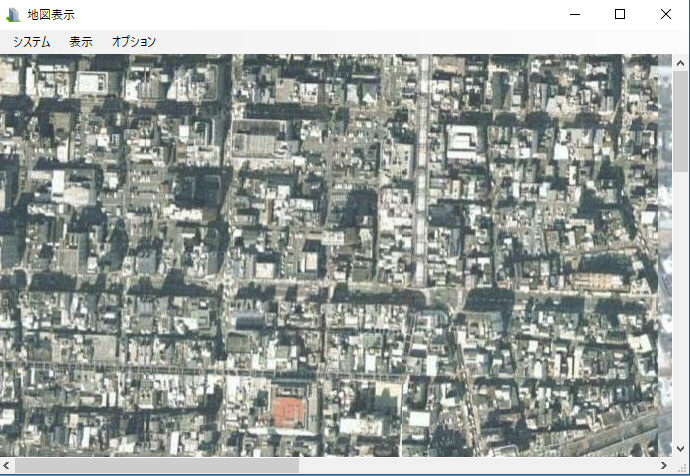Open the オプション menu
This screenshot has width=690, height=476.
pyautogui.click(x=134, y=42)
